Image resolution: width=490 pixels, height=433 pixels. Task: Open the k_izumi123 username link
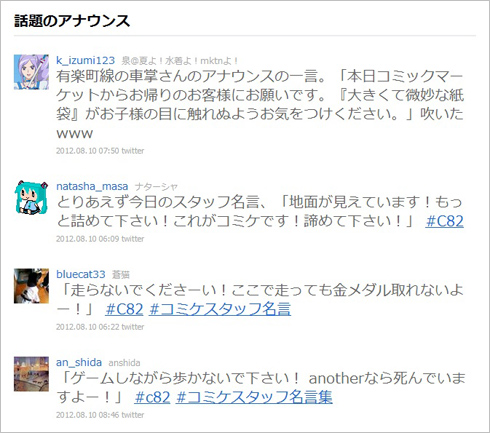(85, 60)
